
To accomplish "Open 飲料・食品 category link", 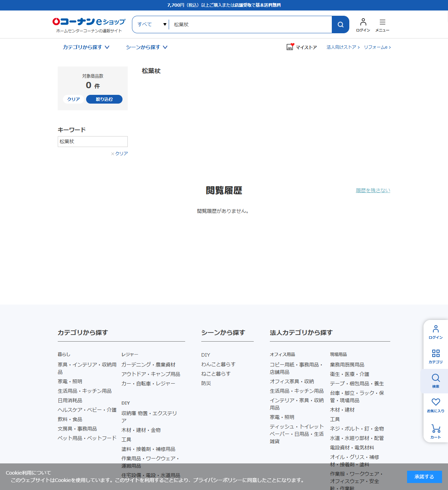I will (70, 419).
